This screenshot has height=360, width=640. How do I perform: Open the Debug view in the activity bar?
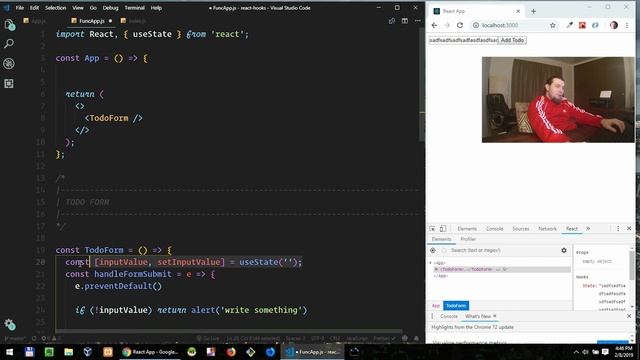(x=9, y=63)
